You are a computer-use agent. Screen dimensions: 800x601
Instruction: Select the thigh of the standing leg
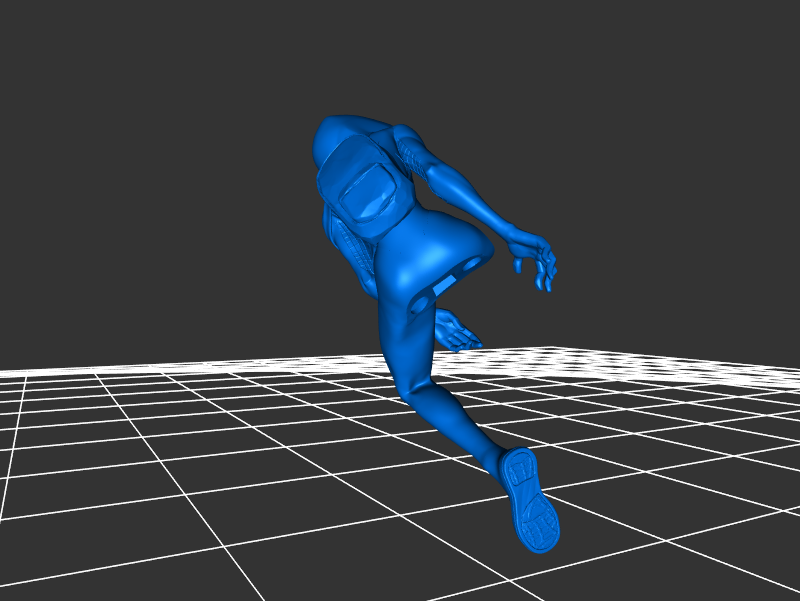(405, 340)
